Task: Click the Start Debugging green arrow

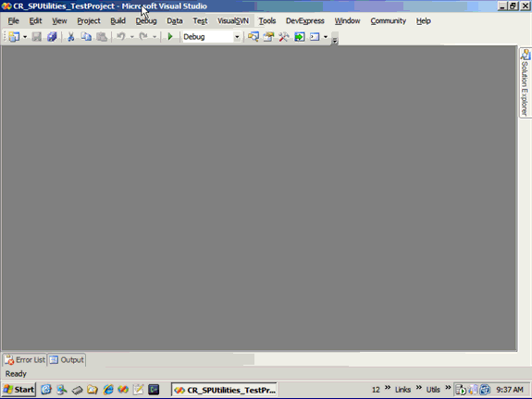Action: pyautogui.click(x=170, y=36)
